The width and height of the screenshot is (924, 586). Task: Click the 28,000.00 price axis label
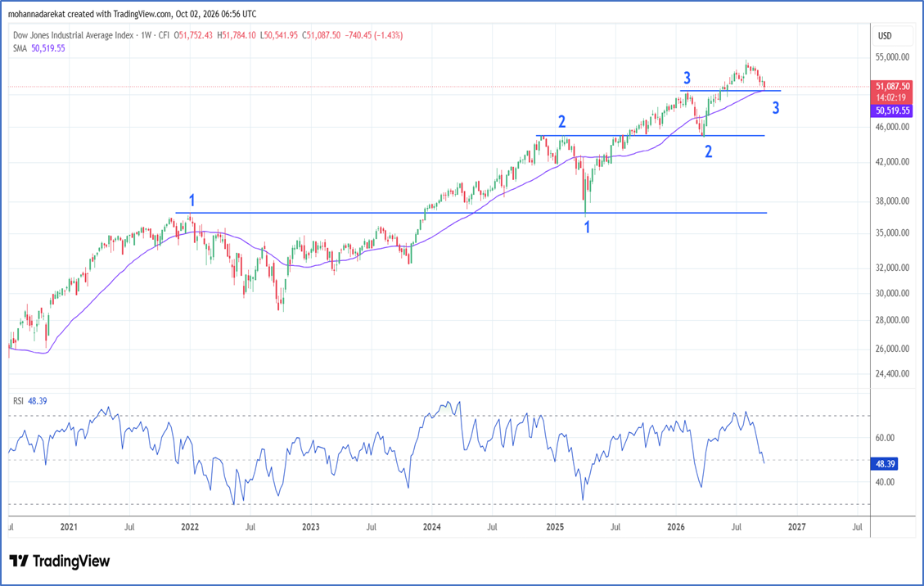[x=892, y=320]
